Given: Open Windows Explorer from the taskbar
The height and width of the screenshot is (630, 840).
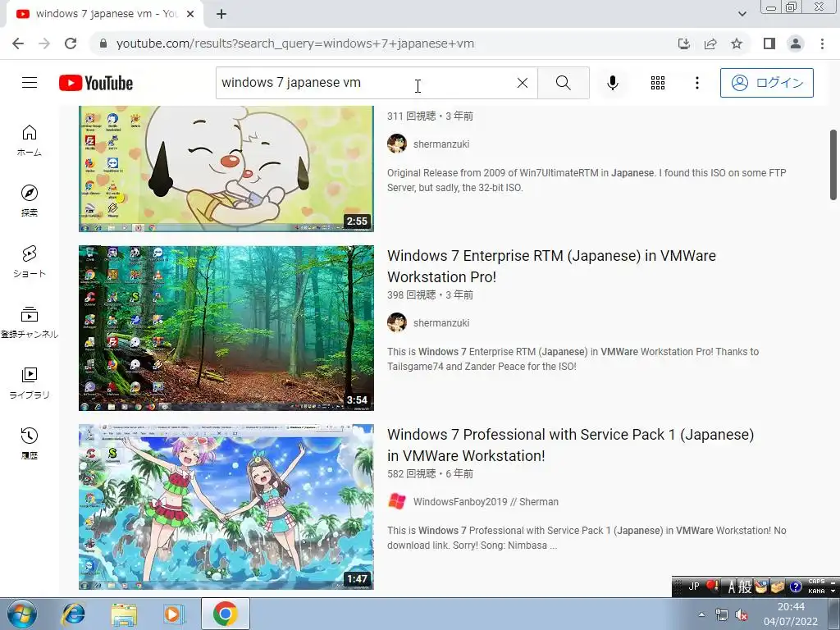Looking at the screenshot, I should 124,614.
